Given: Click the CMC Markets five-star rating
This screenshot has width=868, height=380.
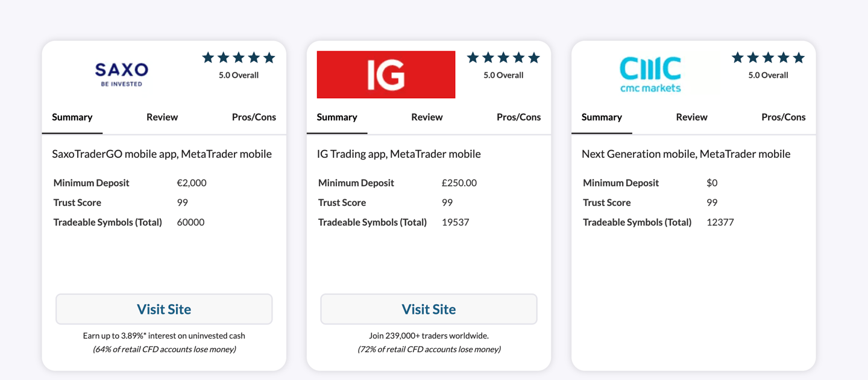Looking at the screenshot, I should coord(768,58).
